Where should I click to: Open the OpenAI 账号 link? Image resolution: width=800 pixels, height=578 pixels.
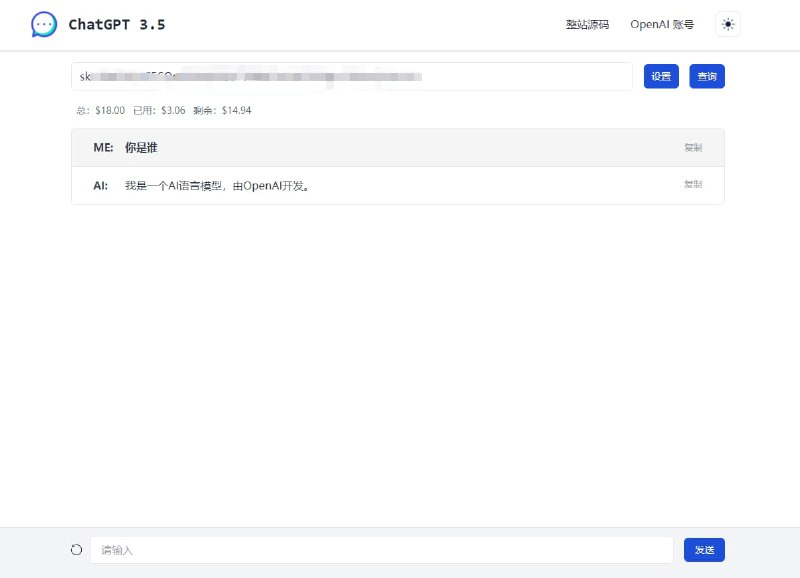(x=661, y=25)
